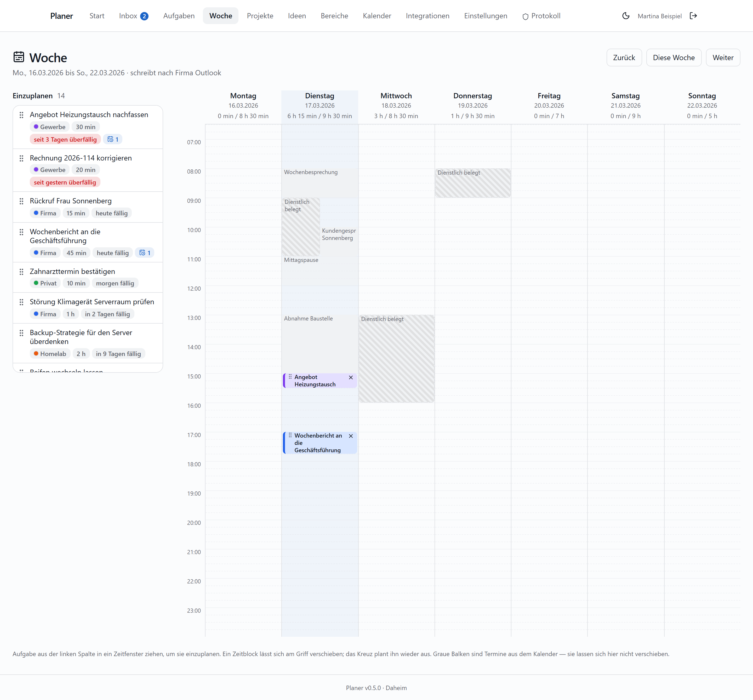753x700 pixels.
Task: Remove Angebot Heizungstausch block with X
Action: 351,377
